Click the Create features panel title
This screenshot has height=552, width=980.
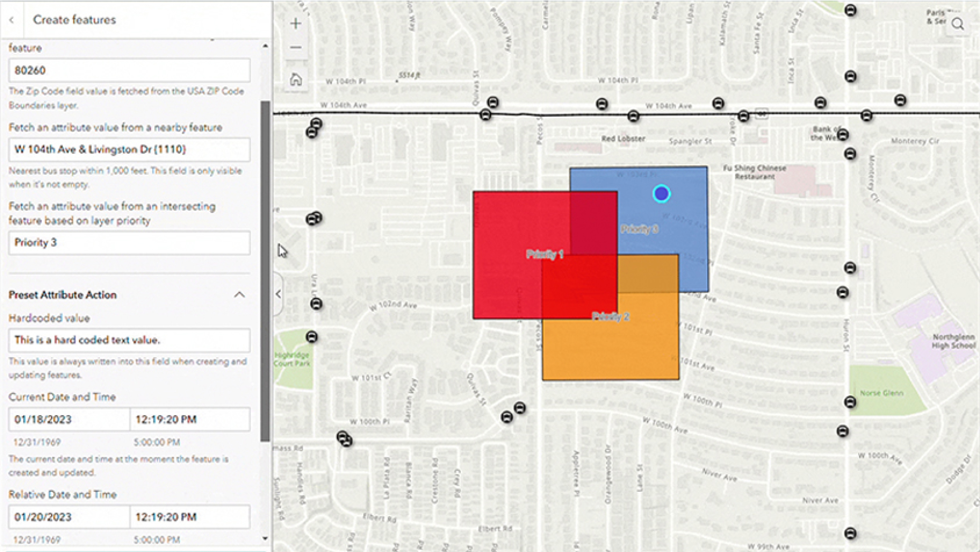tap(74, 20)
